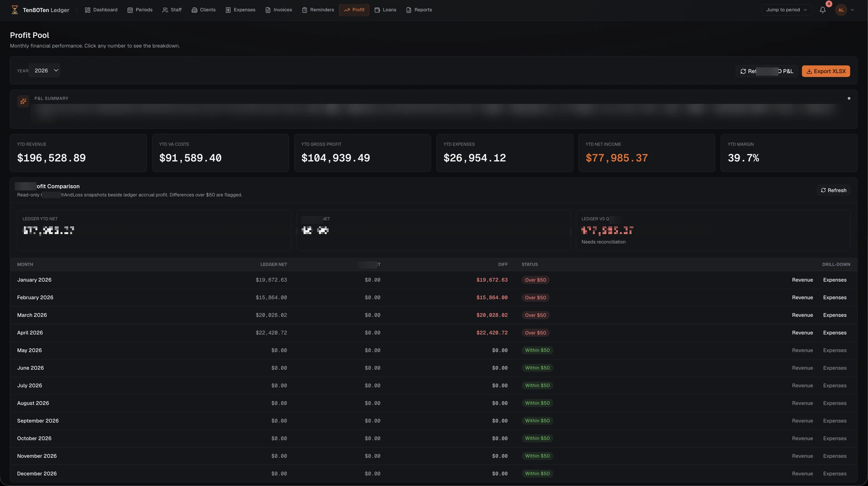This screenshot has width=868, height=486.
Task: Open Revenue drill-down for February 2026
Action: 802,297
